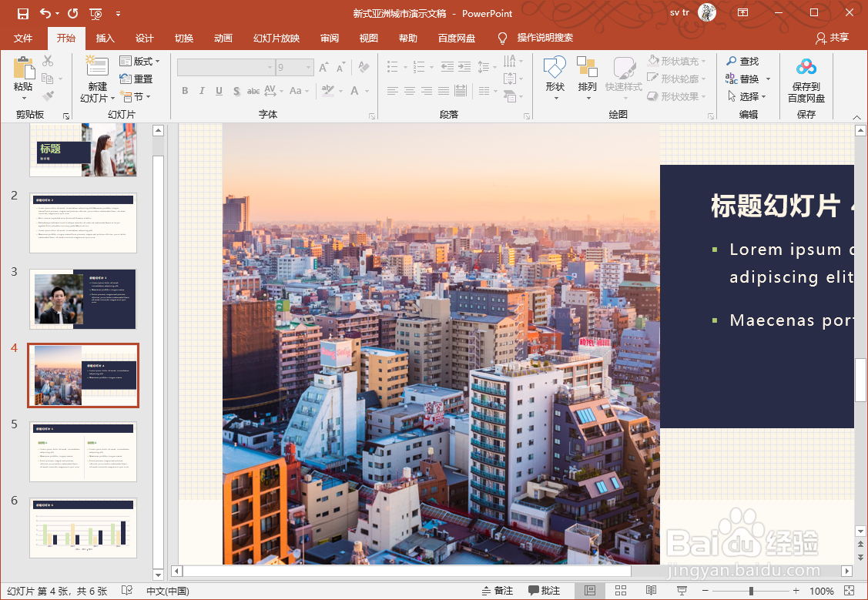Open the 文件 menu
The width and height of the screenshot is (868, 600).
point(23,39)
